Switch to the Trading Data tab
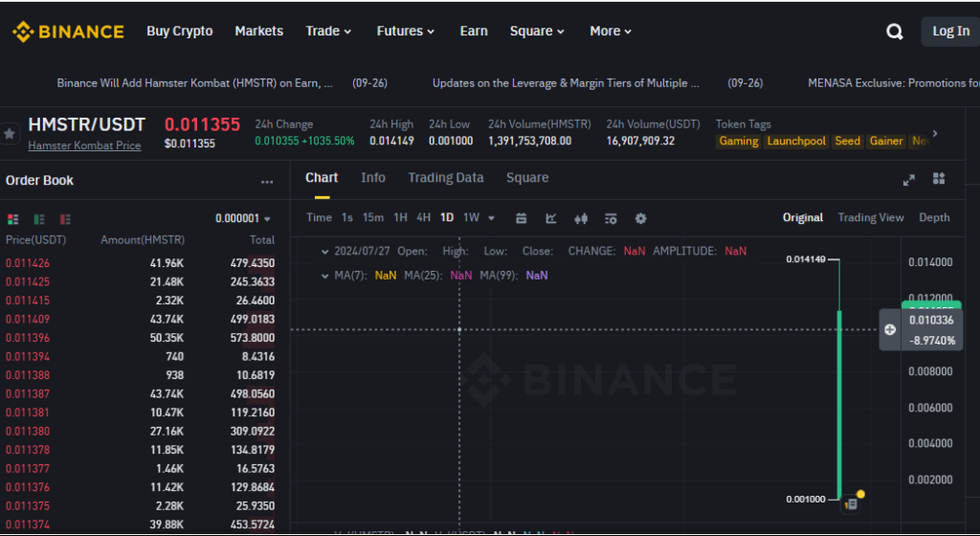980x536 pixels. pos(446,178)
